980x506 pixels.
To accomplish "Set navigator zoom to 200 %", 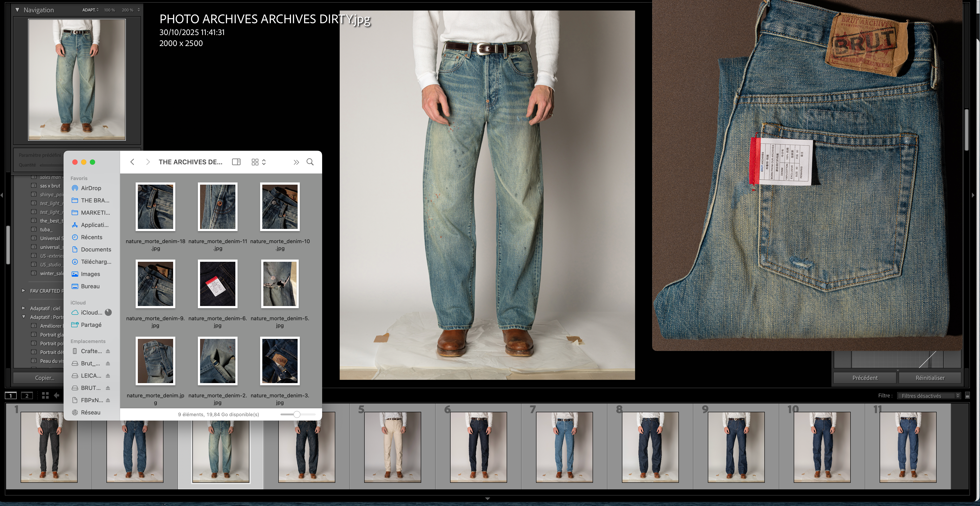I will [128, 10].
